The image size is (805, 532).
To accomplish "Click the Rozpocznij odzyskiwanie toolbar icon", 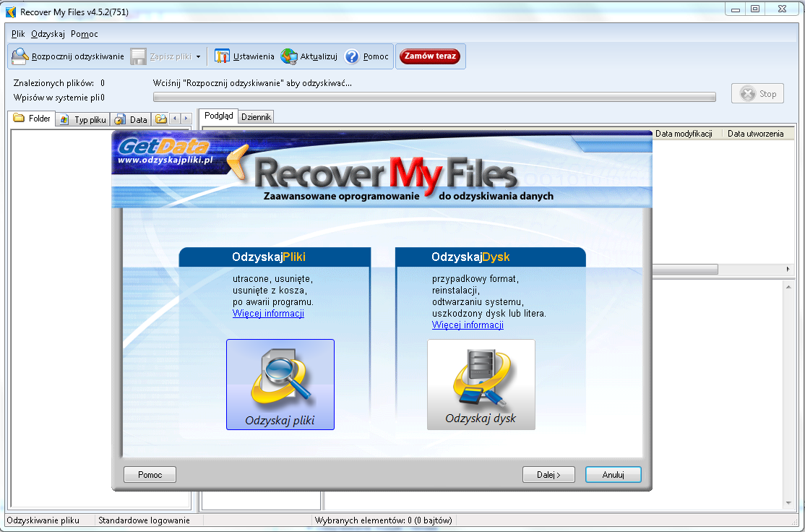I will [x=20, y=56].
